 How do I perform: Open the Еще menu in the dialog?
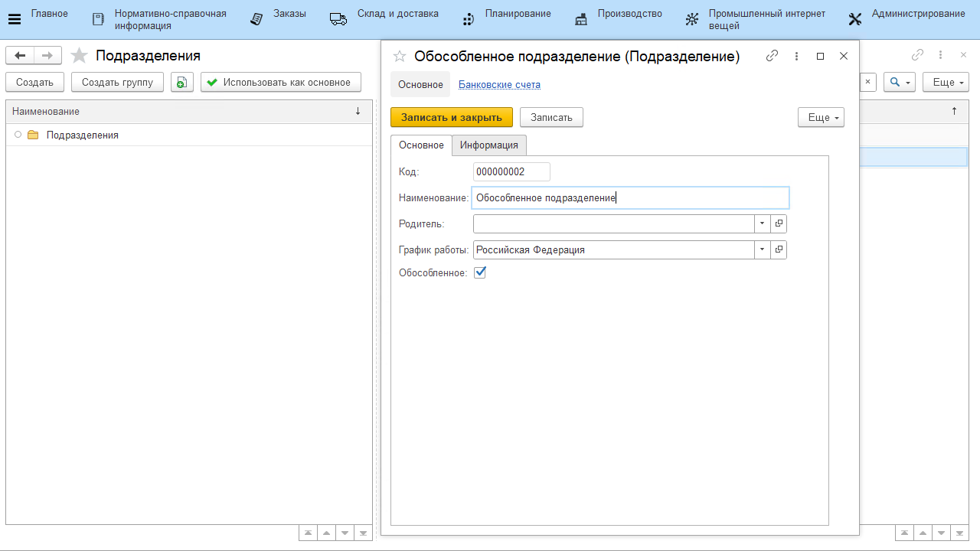tap(821, 117)
